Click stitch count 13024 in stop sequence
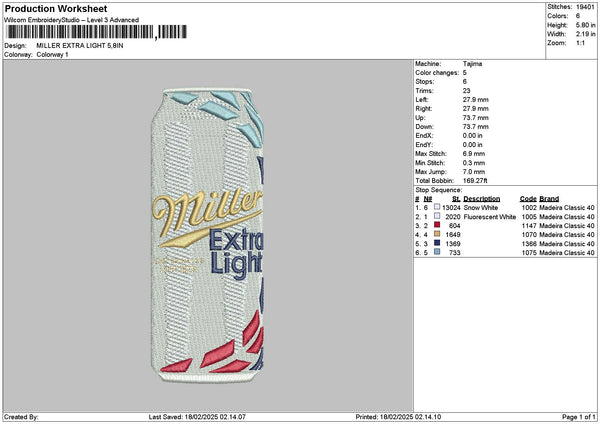 point(451,208)
